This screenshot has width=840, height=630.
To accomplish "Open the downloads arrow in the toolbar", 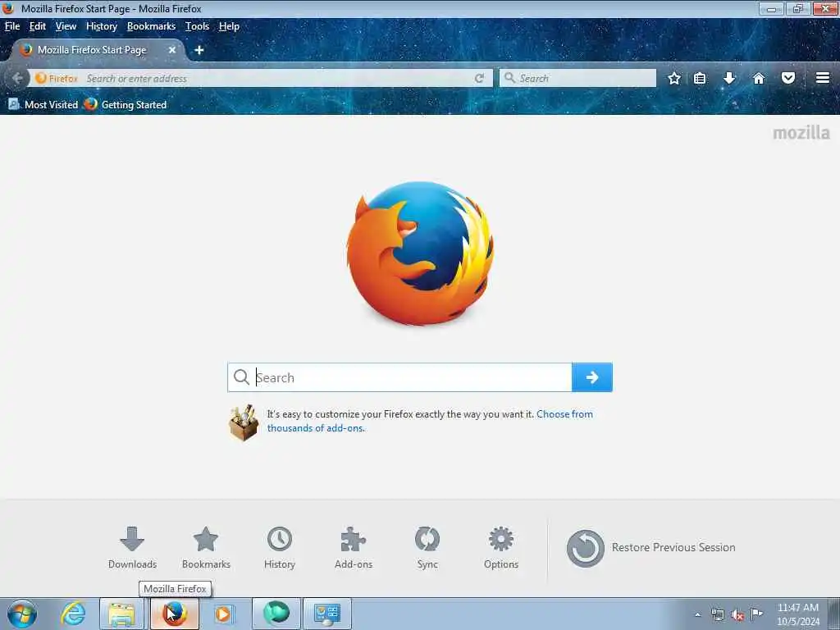I will [x=729, y=78].
